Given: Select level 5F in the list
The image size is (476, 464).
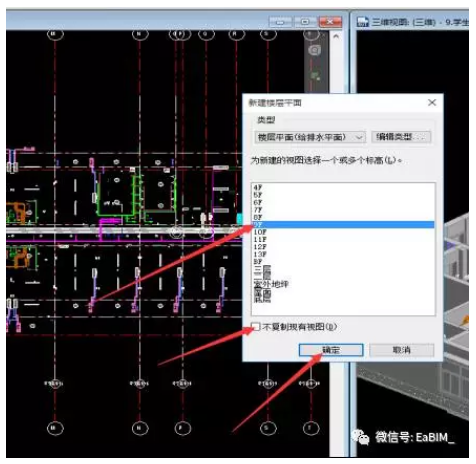Looking at the screenshot, I should tap(343, 195).
